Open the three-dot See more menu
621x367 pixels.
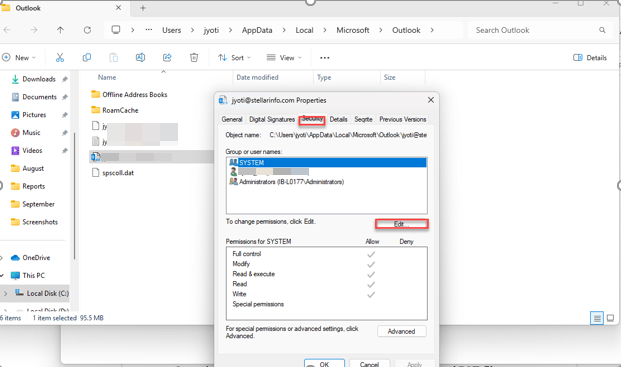point(325,58)
